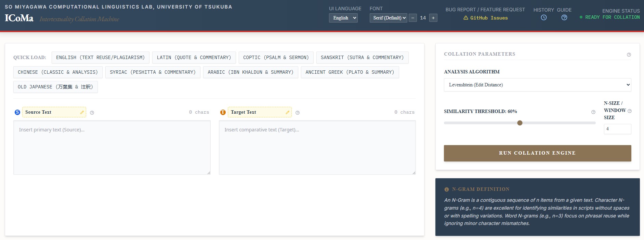The height and width of the screenshot is (240, 644).
Task: Click the help icon beside Target Text label
Action: point(298,113)
